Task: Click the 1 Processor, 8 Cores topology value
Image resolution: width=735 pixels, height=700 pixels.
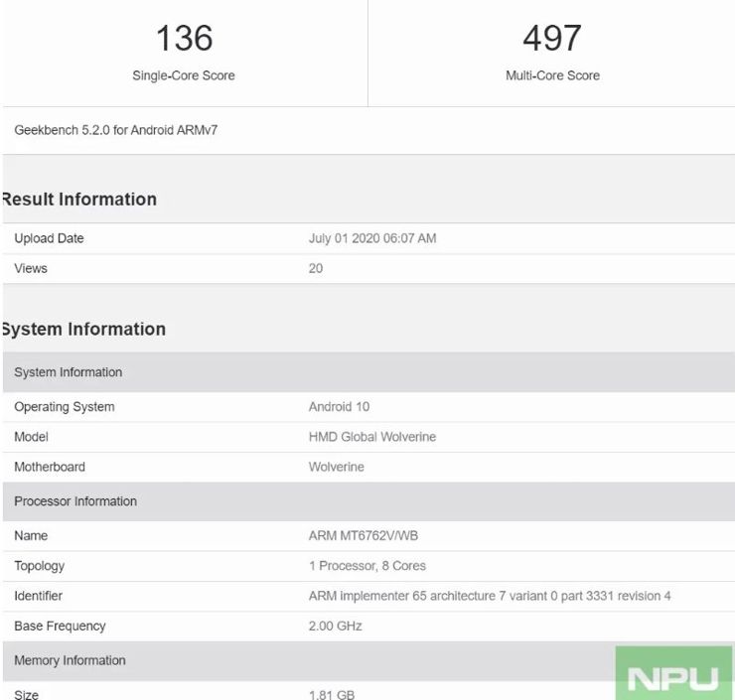Action: 367,566
